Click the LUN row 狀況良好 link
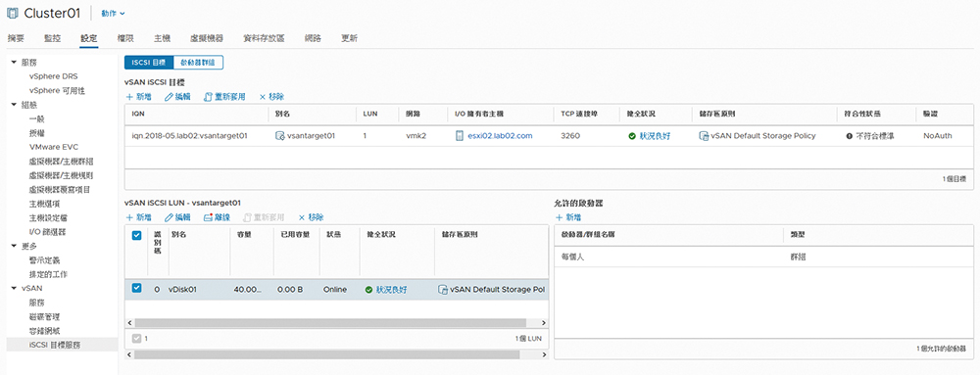The image size is (980, 375). [x=391, y=290]
